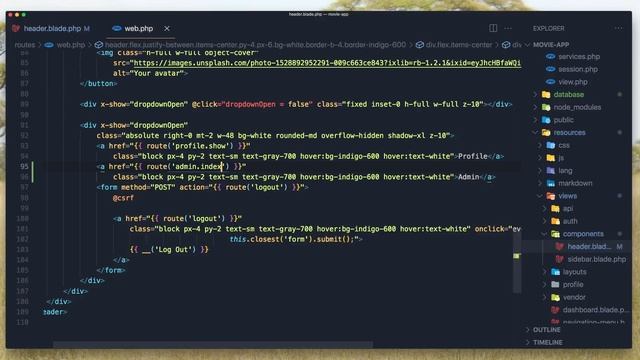
Task: Click the resources folder icon
Action: (546, 133)
